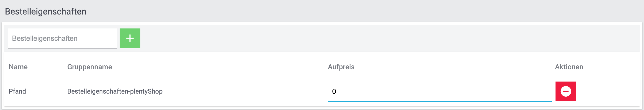The height and width of the screenshot is (110, 644).
Task: Click white minus circle in red button
Action: pyautogui.click(x=566, y=91)
